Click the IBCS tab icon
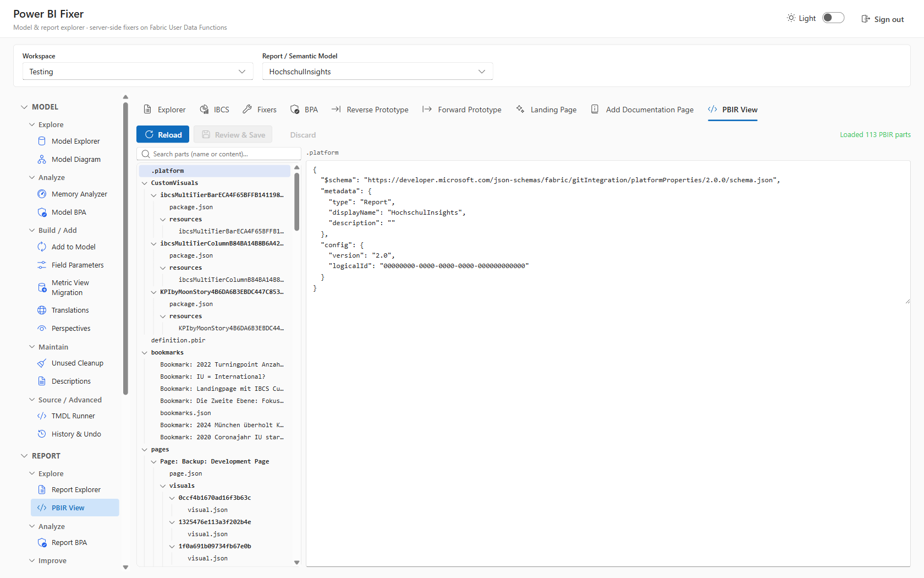Image resolution: width=924 pixels, height=578 pixels. pos(204,109)
